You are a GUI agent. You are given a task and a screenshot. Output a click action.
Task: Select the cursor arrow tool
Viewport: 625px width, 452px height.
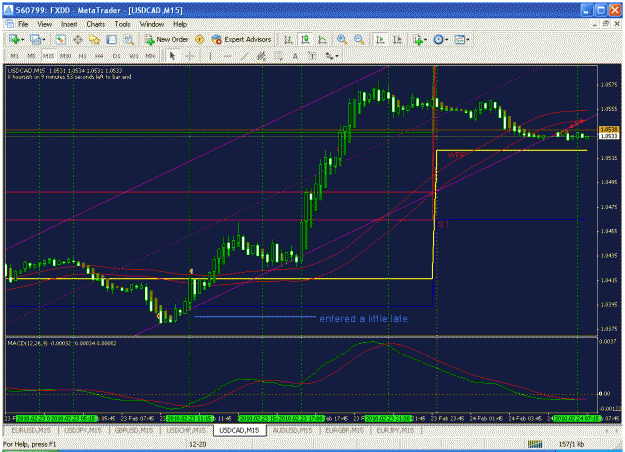(x=172, y=56)
